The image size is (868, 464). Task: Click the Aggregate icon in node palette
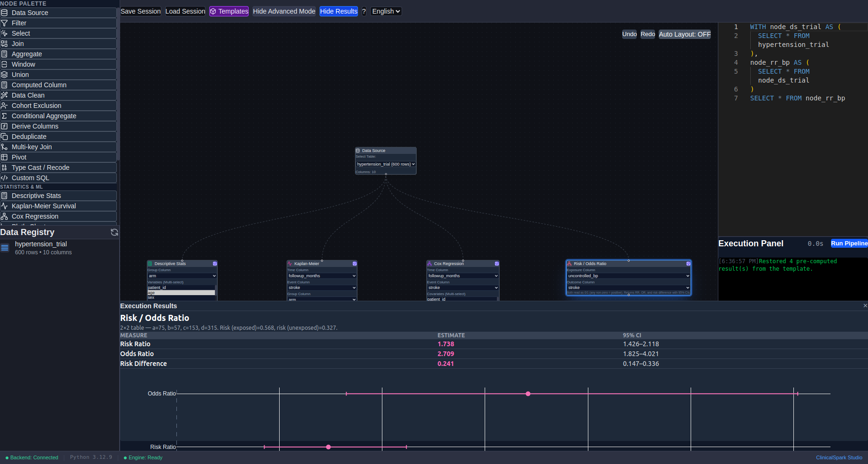pyautogui.click(x=4, y=54)
